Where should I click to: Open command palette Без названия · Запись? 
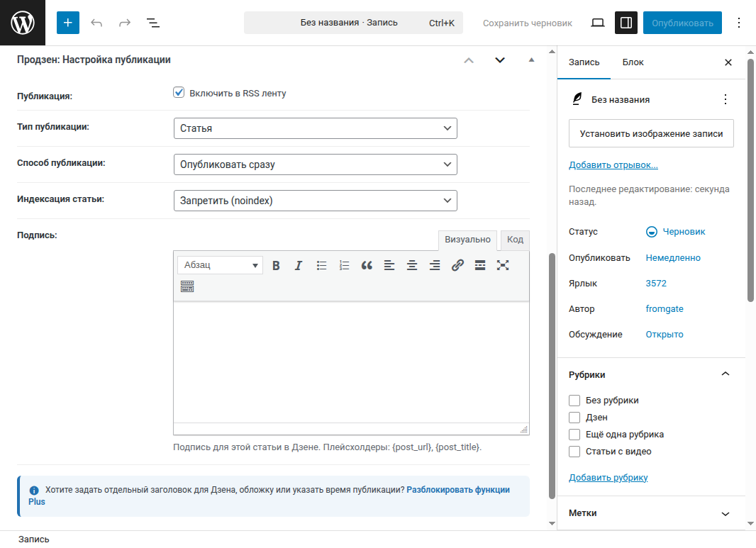[x=353, y=23]
